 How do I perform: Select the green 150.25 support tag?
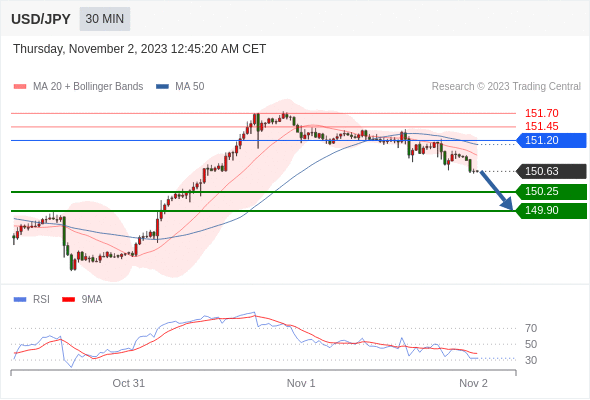[x=551, y=192]
